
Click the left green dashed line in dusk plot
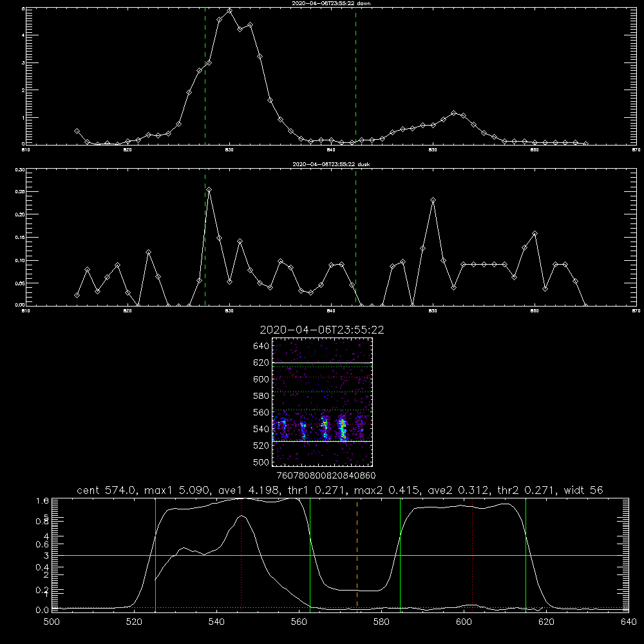pos(205,238)
